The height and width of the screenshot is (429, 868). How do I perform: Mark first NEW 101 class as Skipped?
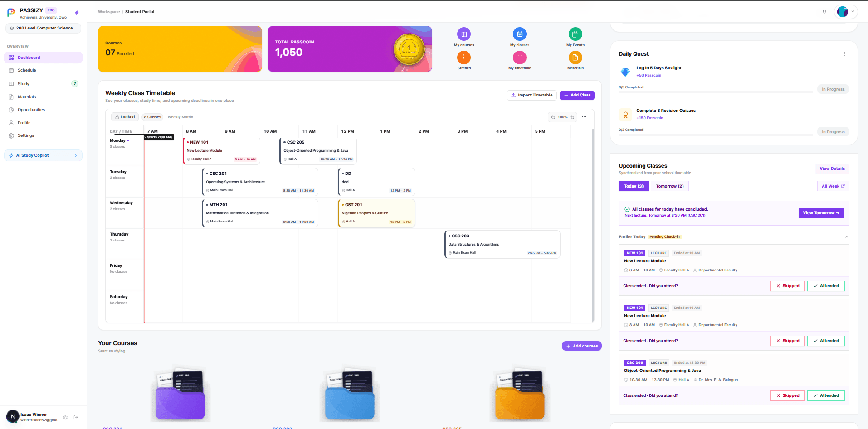point(787,286)
